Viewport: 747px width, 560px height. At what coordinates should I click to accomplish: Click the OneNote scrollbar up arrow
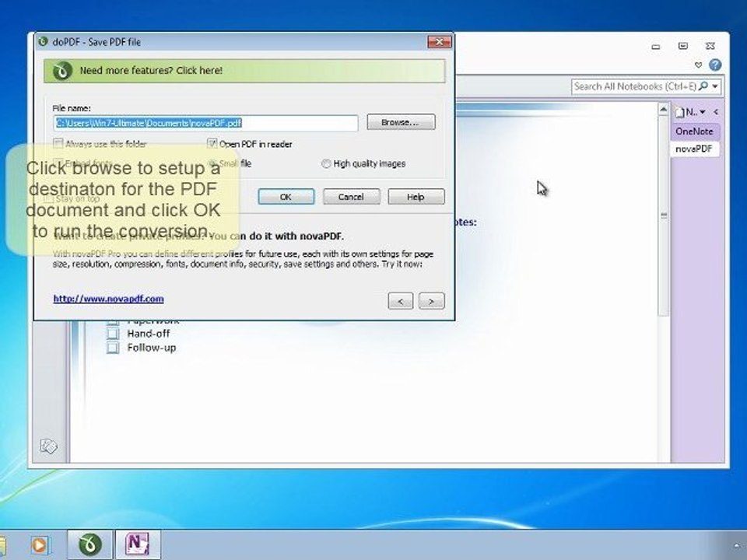click(664, 110)
